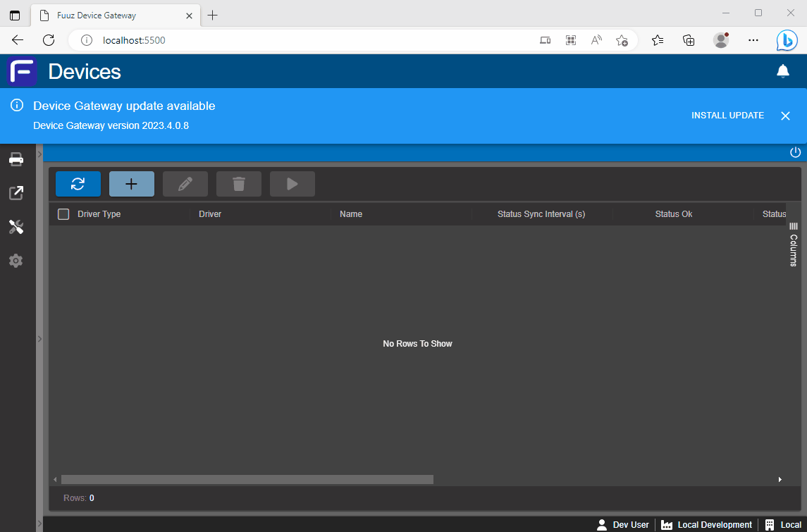Image resolution: width=807 pixels, height=532 pixels.
Task: Click the Rows: 0 count label
Action: click(79, 498)
